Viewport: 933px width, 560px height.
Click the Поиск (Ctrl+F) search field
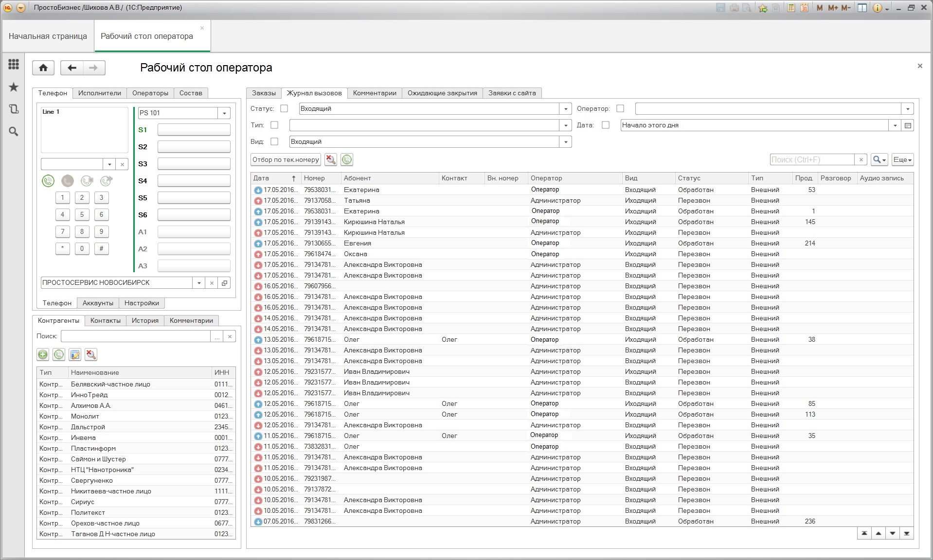(x=812, y=159)
